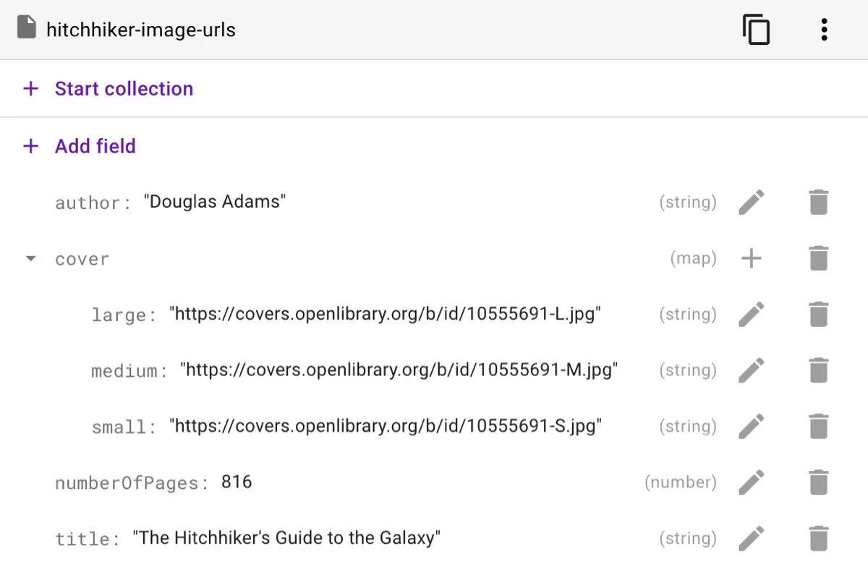Delete the numberOfPages field

pyautogui.click(x=818, y=482)
